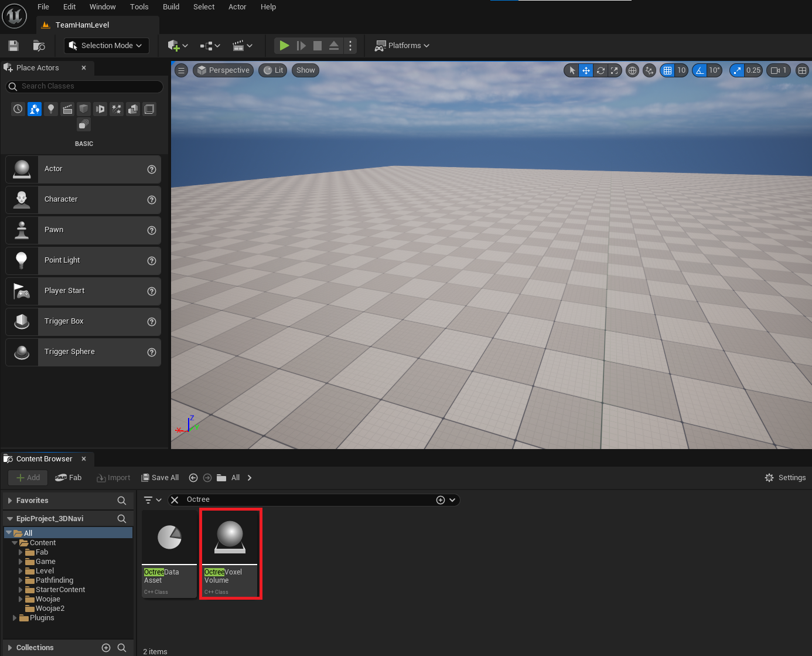Expand the Plugins folder tree

[x=15, y=618]
